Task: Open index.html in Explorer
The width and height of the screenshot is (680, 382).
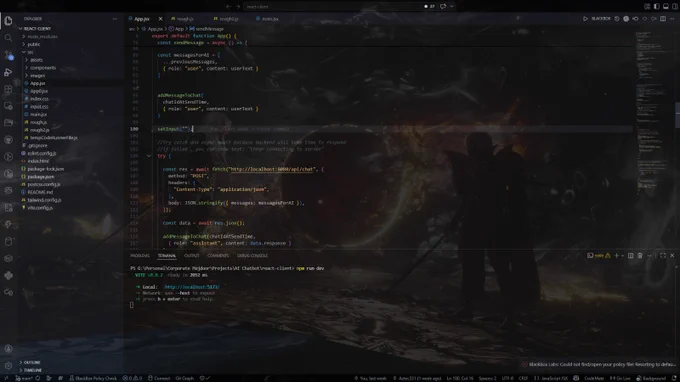Action: 38,161
